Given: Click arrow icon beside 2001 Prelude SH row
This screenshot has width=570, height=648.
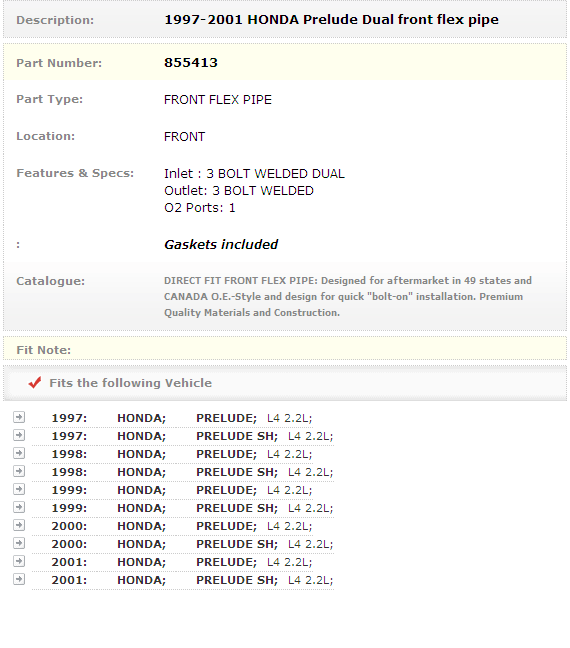Looking at the screenshot, I should [19, 579].
